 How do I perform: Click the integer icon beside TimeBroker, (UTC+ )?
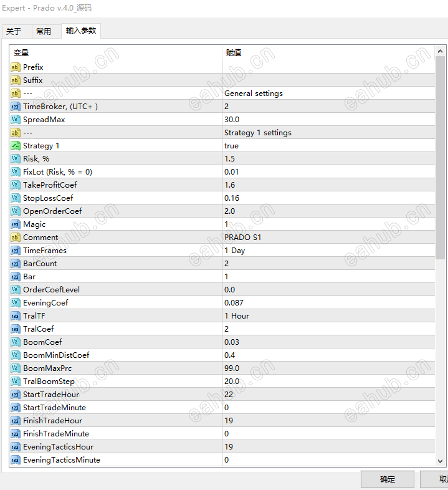coord(16,107)
